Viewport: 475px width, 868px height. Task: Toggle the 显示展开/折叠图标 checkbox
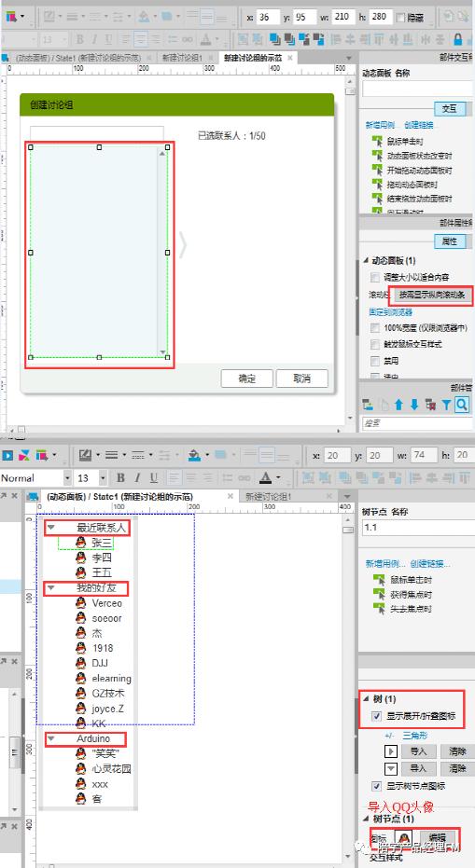point(377,716)
